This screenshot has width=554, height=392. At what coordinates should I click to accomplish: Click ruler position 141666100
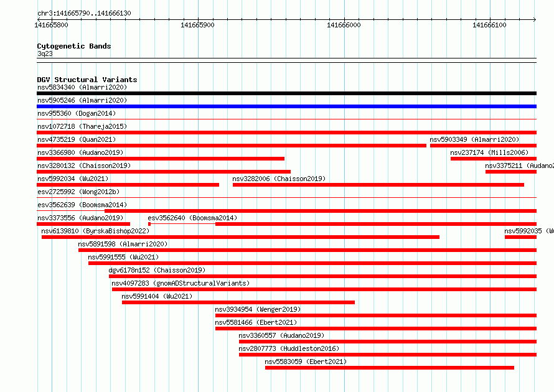click(x=489, y=25)
